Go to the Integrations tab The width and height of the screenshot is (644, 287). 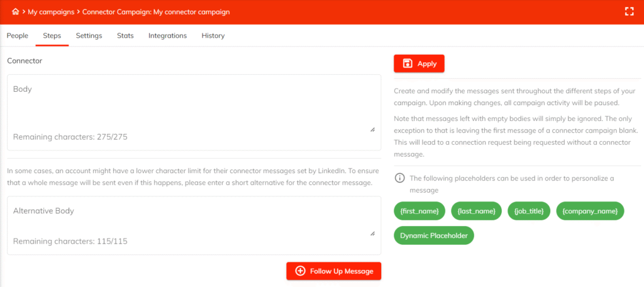point(167,36)
